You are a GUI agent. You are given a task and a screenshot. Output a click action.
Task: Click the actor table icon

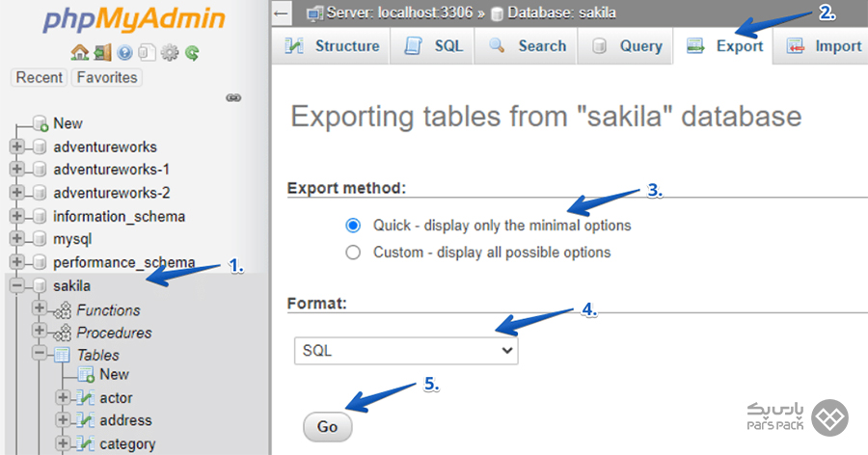point(86,397)
